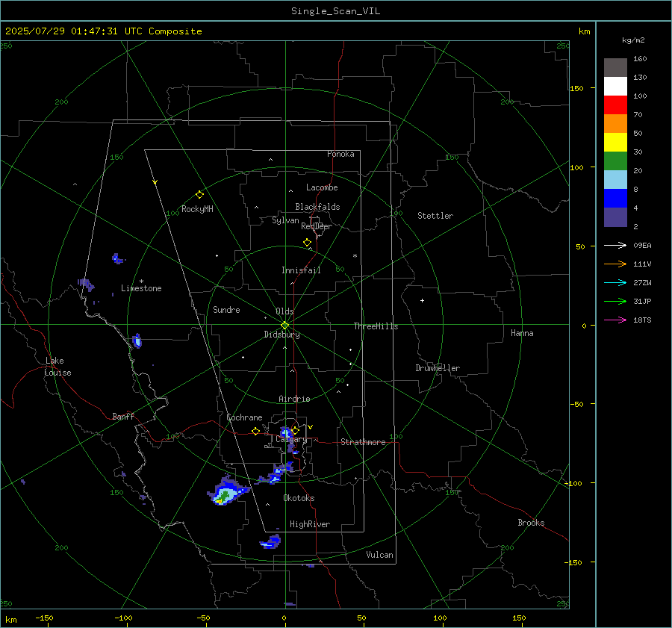Click the ThreeHills label
The height and width of the screenshot is (628, 672).
(376, 326)
